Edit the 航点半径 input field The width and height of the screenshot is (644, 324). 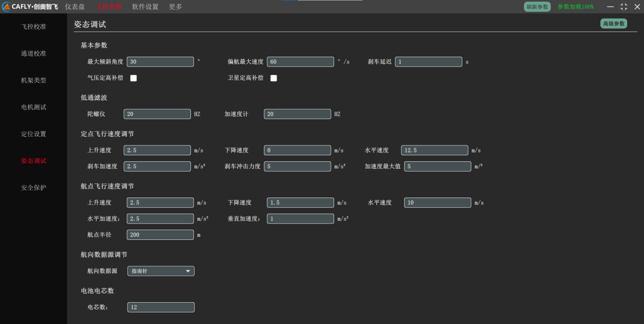pyautogui.click(x=160, y=235)
